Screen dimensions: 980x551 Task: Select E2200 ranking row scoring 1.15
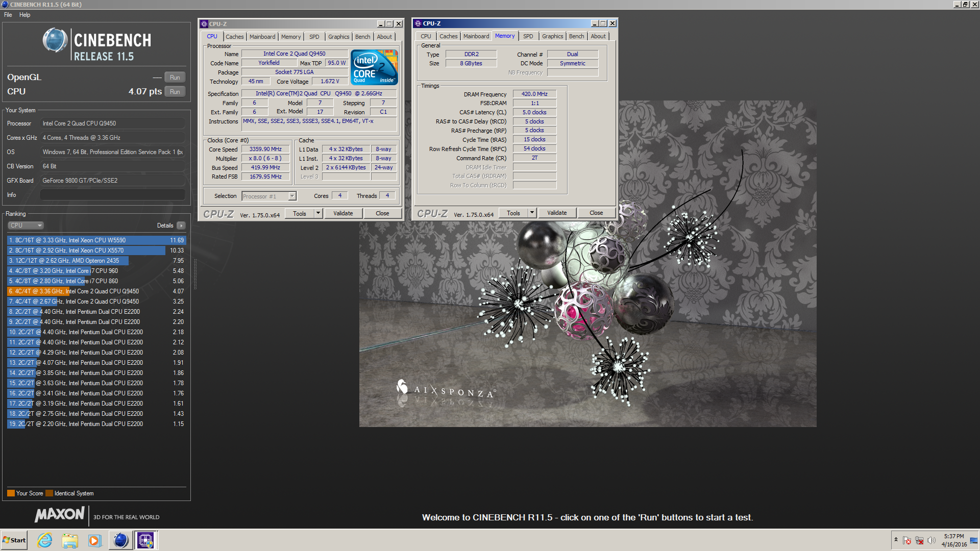(x=96, y=424)
